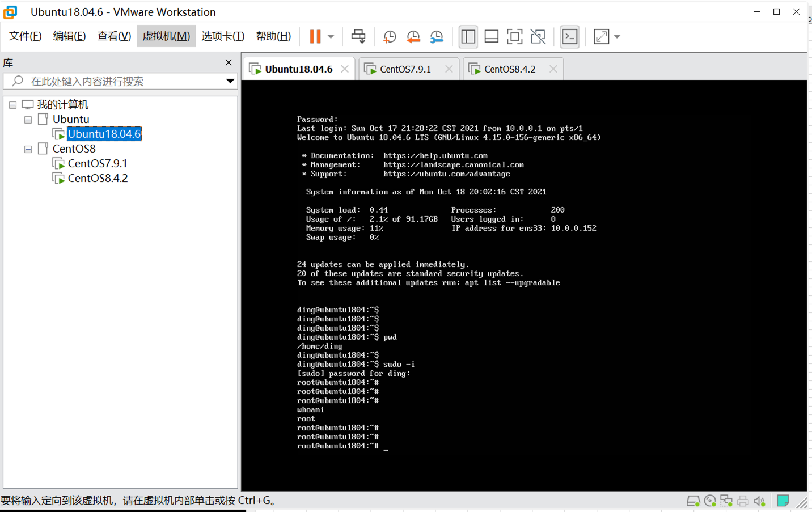Toggle the library sidebar view button
The width and height of the screenshot is (812, 512).
(468, 37)
